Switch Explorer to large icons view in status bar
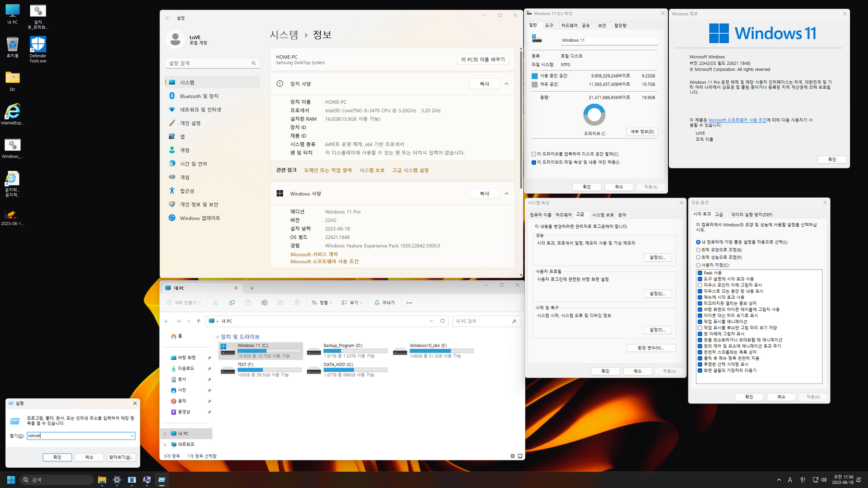 coord(520,456)
